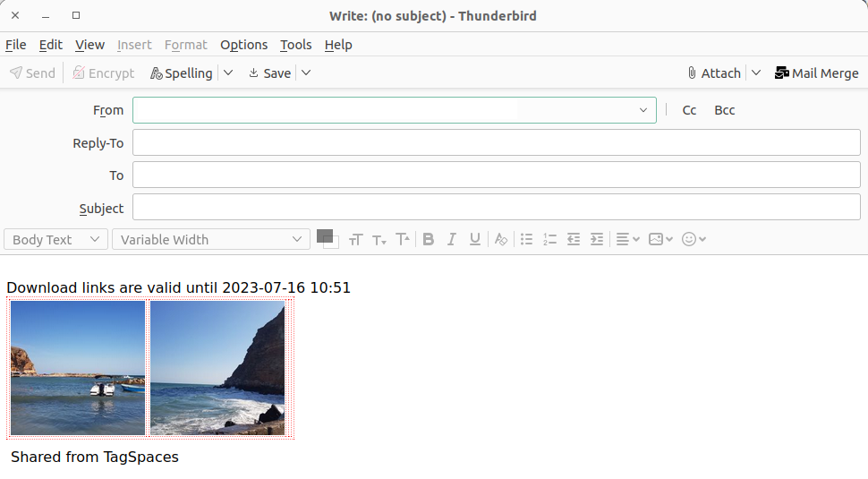This screenshot has height=479, width=868.
Task: Click the Encrypt button
Action: tap(104, 73)
